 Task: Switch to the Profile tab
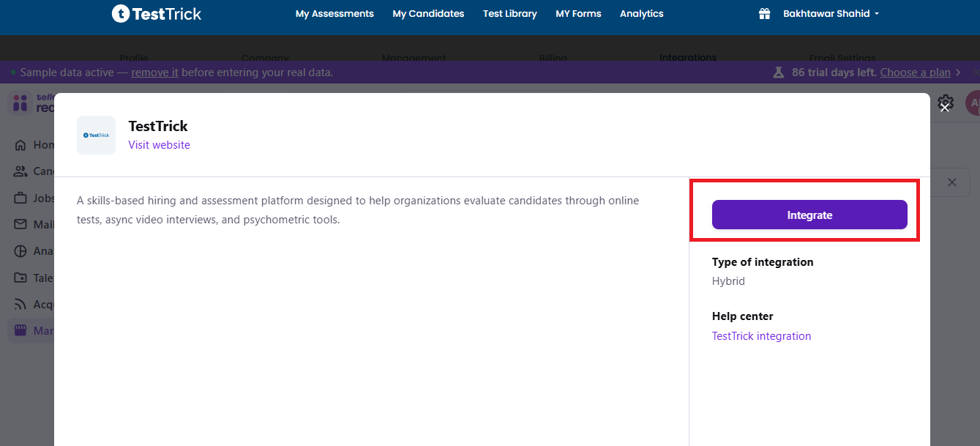click(x=134, y=58)
